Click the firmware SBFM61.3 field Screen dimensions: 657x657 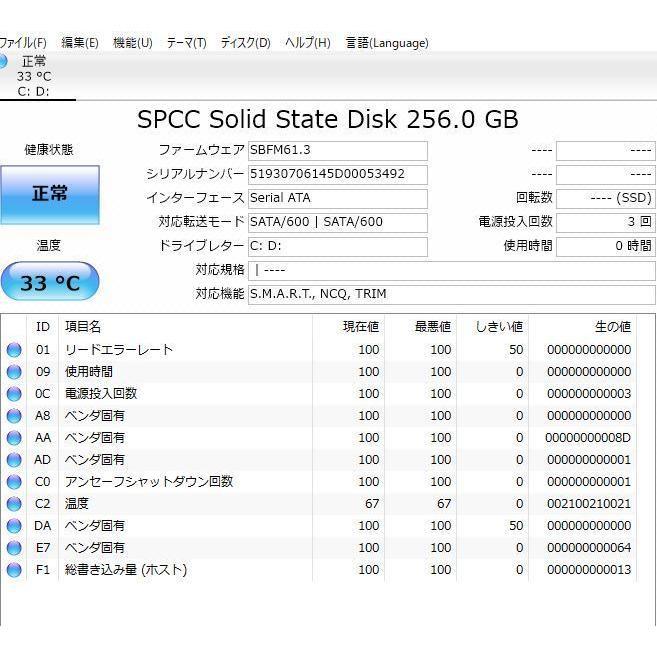pos(337,151)
